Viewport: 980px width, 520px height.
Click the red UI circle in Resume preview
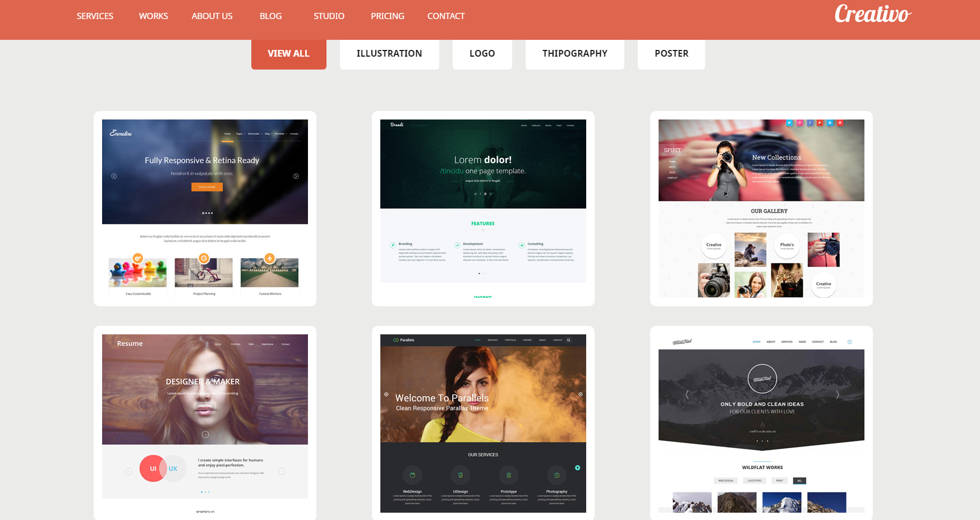click(x=151, y=468)
